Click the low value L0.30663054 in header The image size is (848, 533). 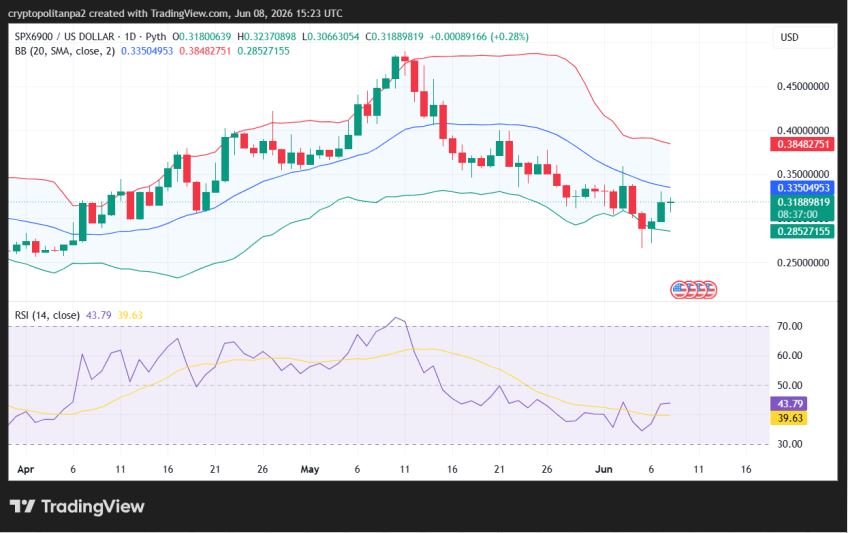click(330, 37)
